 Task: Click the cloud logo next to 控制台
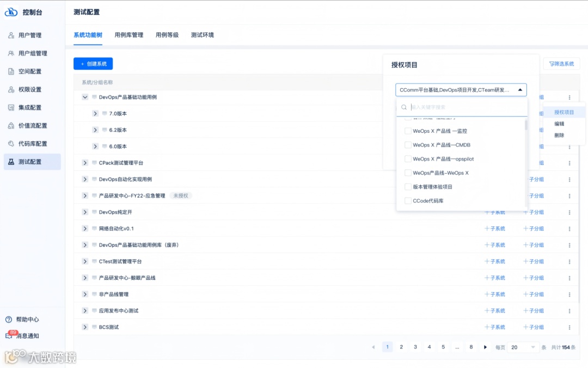pyautogui.click(x=11, y=12)
